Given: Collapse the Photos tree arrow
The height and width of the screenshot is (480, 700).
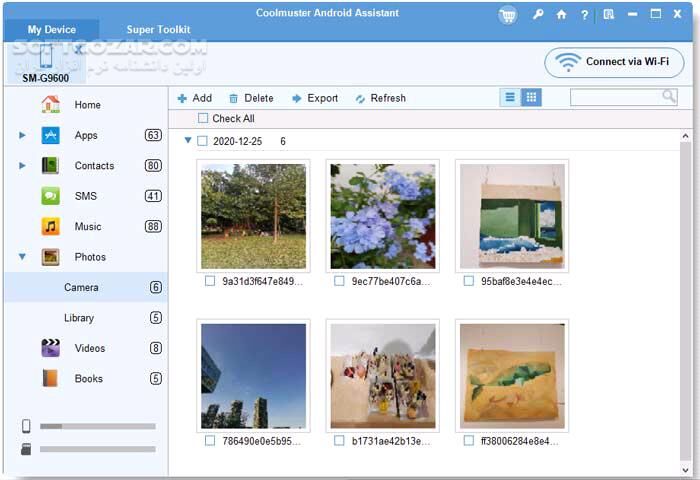Looking at the screenshot, I should [22, 257].
